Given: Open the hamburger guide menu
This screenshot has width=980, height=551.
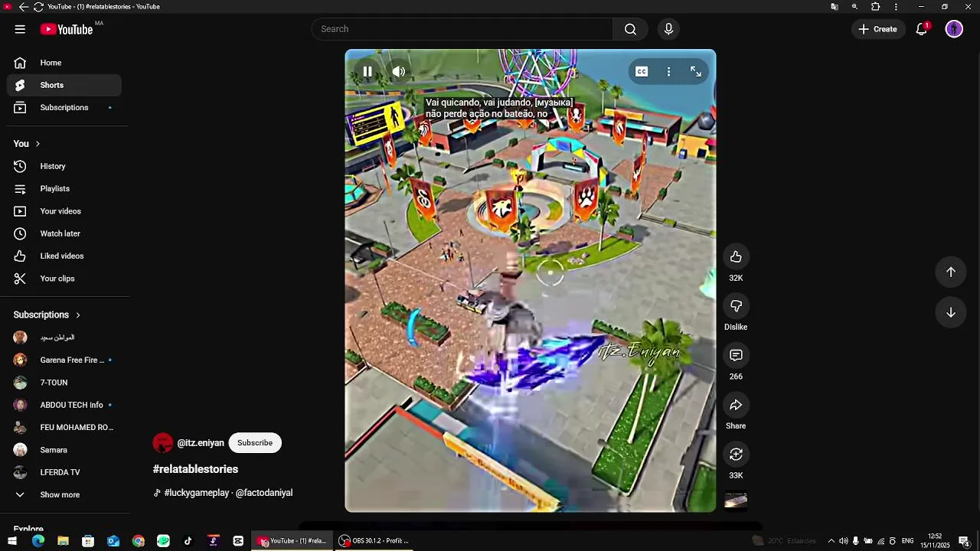Looking at the screenshot, I should click(20, 29).
